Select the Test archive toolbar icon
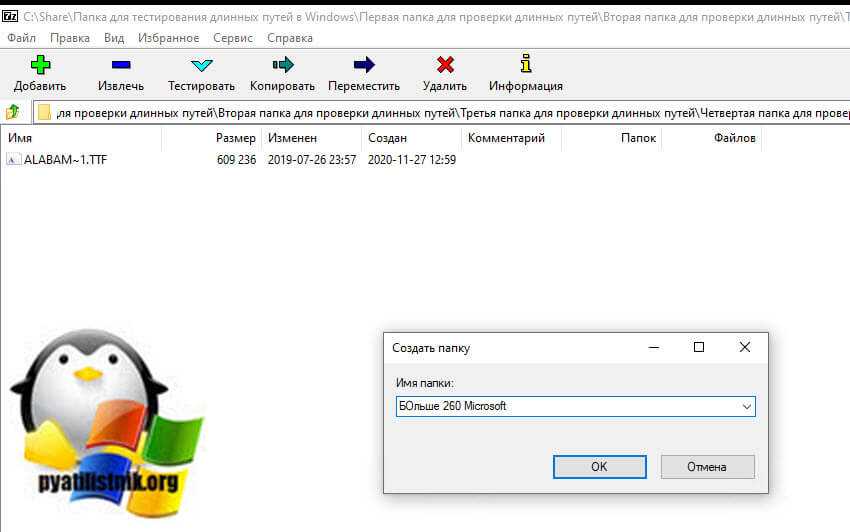 [201, 65]
